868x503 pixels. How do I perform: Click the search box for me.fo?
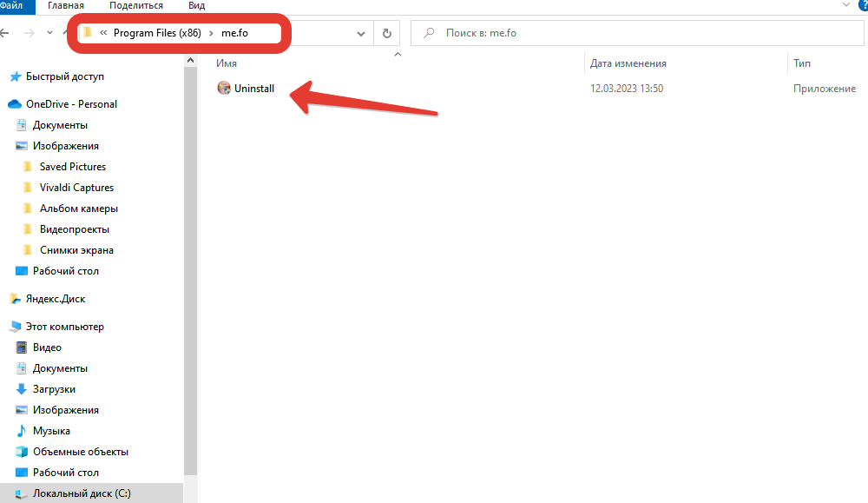(637, 33)
